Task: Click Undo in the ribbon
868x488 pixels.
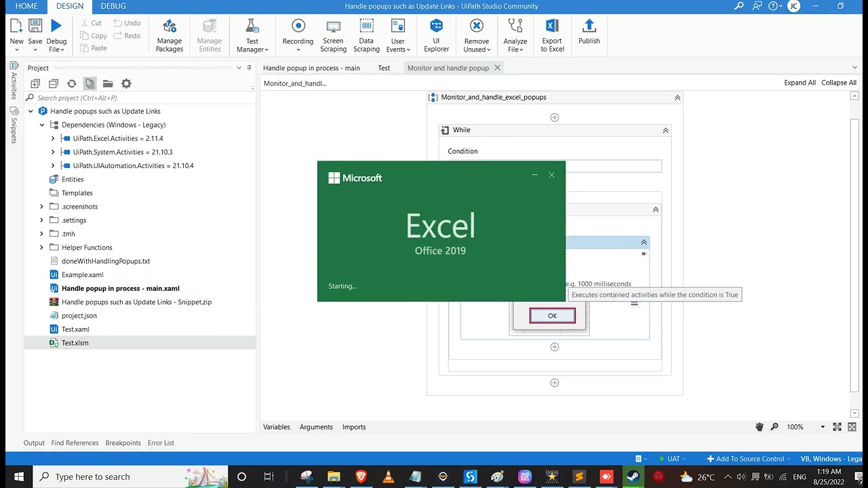Action: tap(127, 23)
